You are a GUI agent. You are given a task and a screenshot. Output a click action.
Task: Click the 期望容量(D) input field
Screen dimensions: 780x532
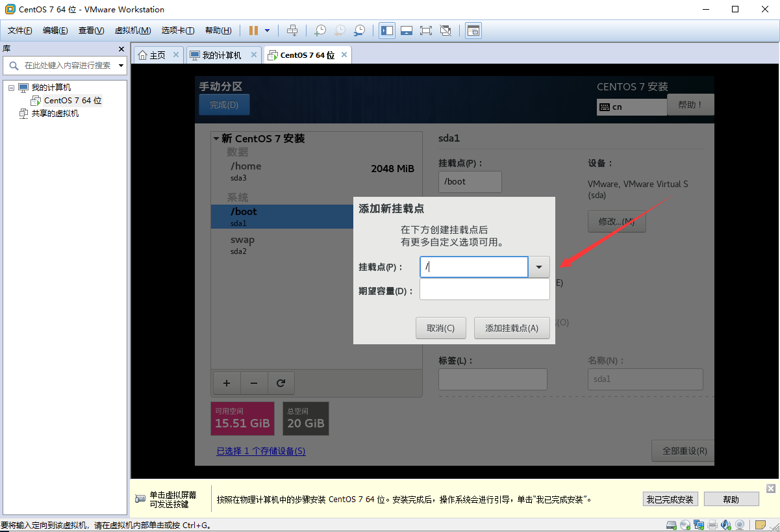tap(484, 290)
